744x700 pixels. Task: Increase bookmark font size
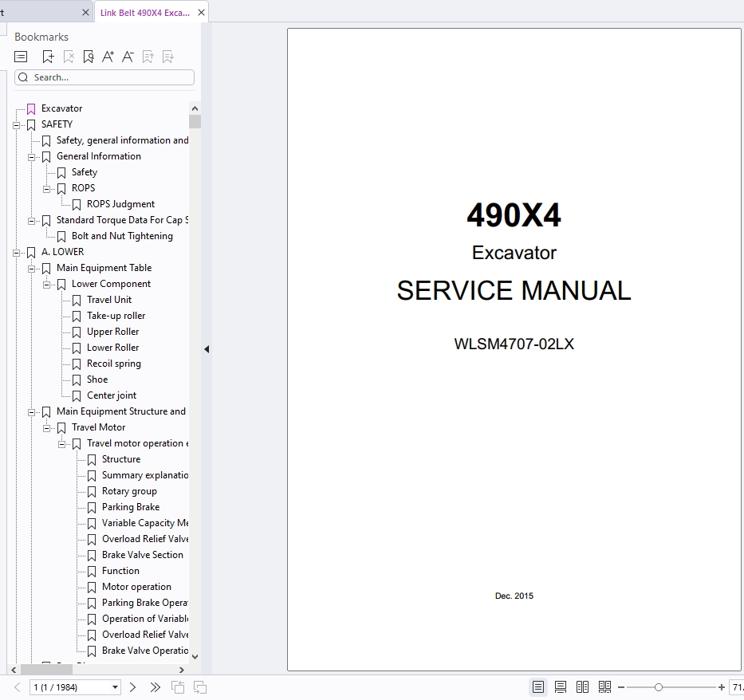pyautogui.click(x=108, y=57)
